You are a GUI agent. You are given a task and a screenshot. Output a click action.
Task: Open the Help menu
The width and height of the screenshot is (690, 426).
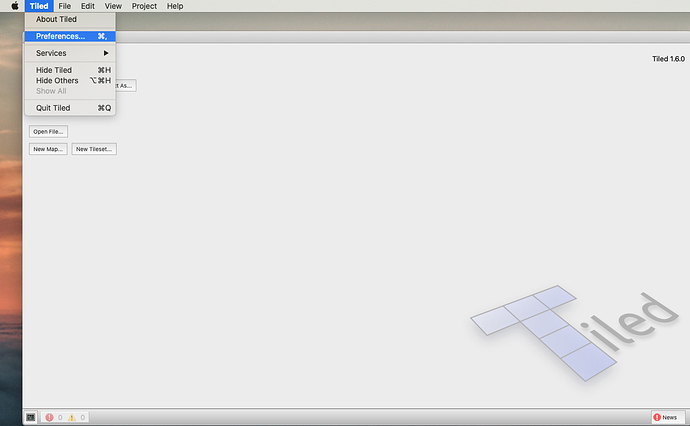click(x=175, y=6)
